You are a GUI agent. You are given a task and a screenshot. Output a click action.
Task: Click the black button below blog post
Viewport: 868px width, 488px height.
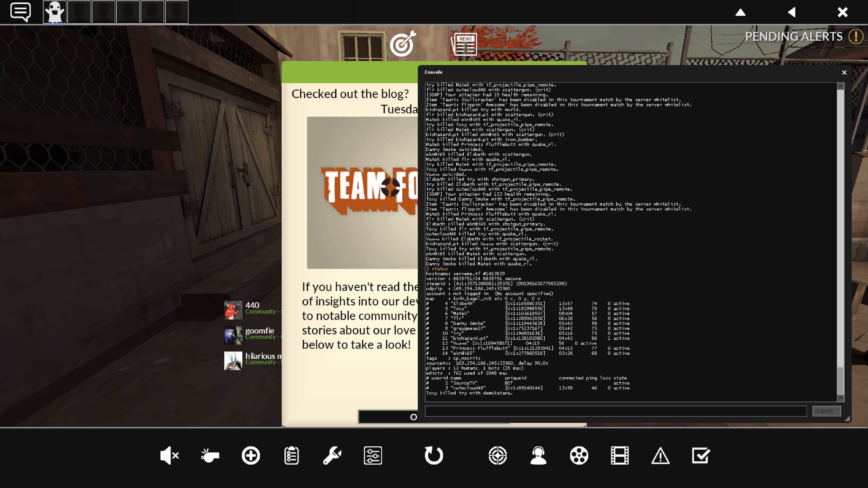tap(388, 417)
